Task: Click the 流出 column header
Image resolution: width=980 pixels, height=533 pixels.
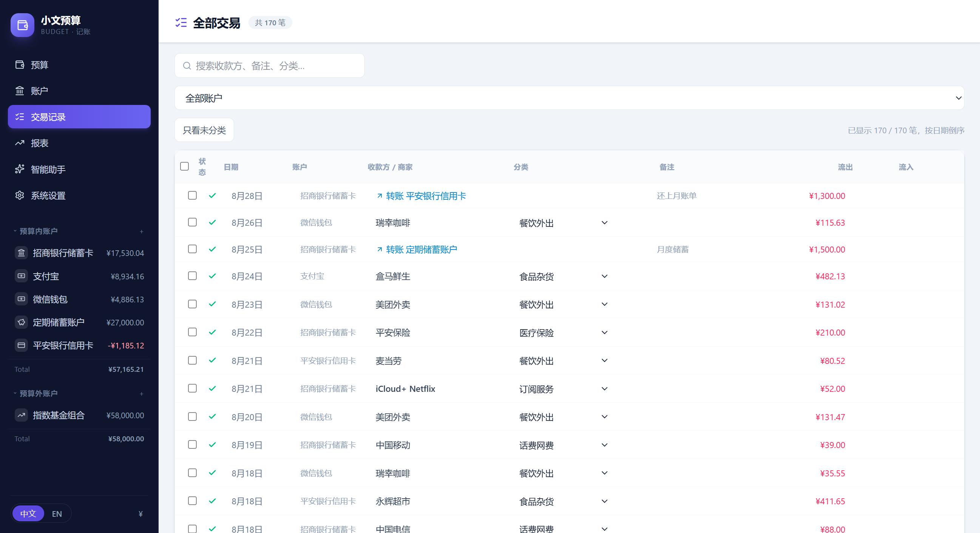Action: pos(845,167)
